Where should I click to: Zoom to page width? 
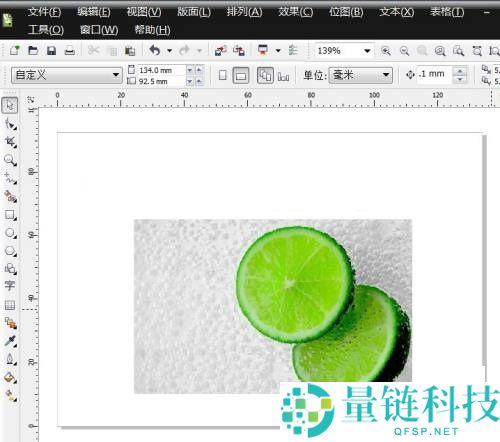click(x=477, y=51)
